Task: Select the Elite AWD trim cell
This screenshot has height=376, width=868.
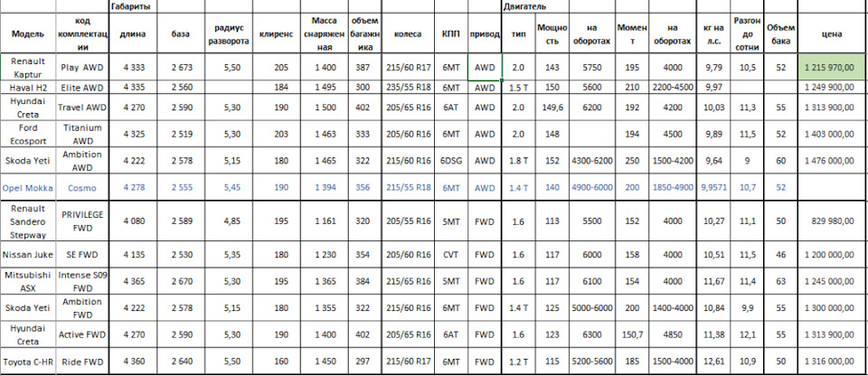Action: click(x=82, y=87)
